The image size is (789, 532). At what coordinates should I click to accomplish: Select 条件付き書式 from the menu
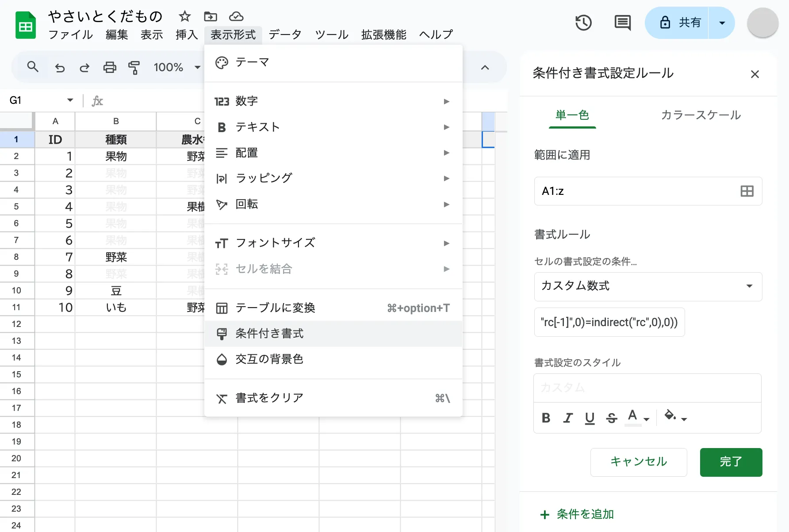tap(269, 334)
